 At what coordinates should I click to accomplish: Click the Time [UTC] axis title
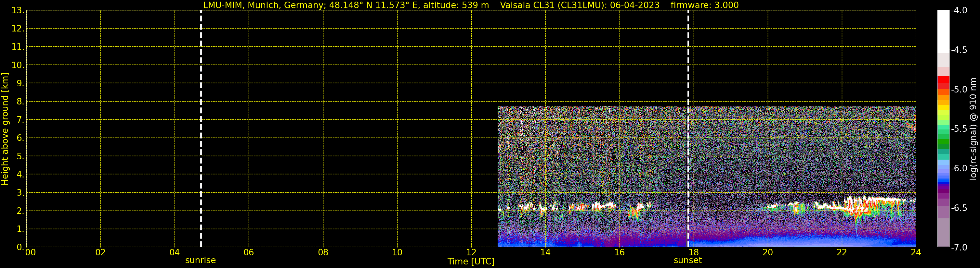471,262
